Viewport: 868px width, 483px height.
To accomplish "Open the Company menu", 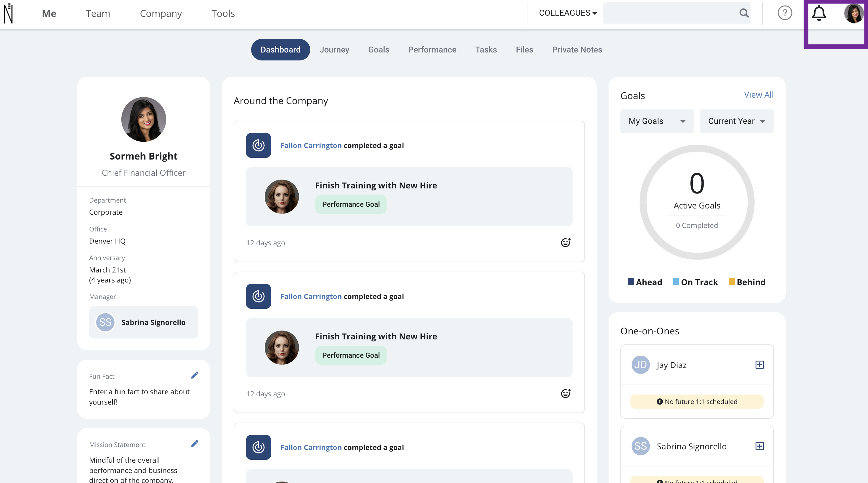I will 161,14.
